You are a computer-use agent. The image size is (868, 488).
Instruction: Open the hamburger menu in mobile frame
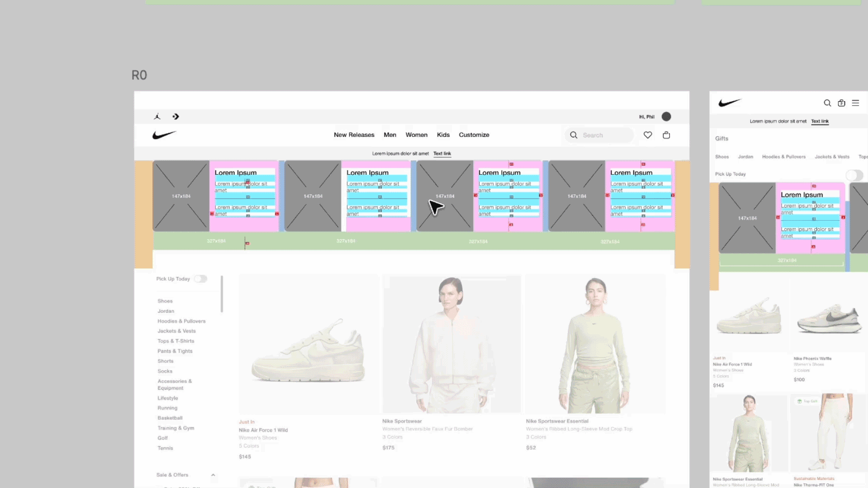click(855, 103)
